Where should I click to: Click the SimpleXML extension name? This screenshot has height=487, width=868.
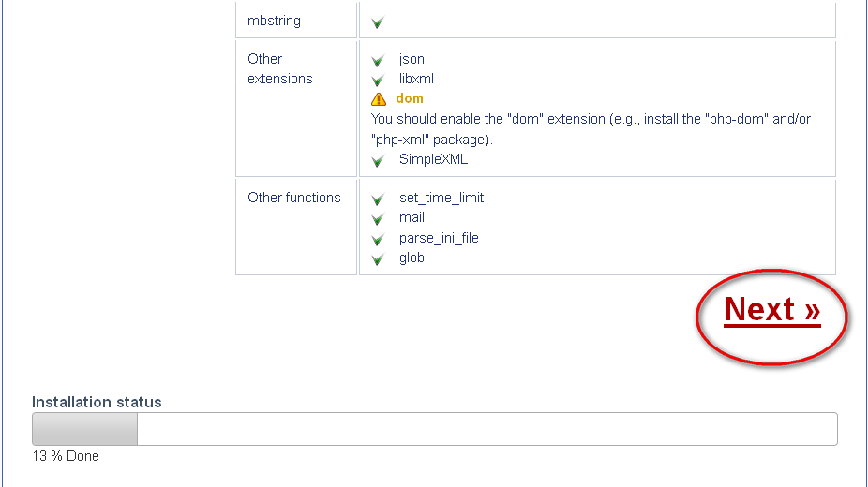(x=433, y=159)
